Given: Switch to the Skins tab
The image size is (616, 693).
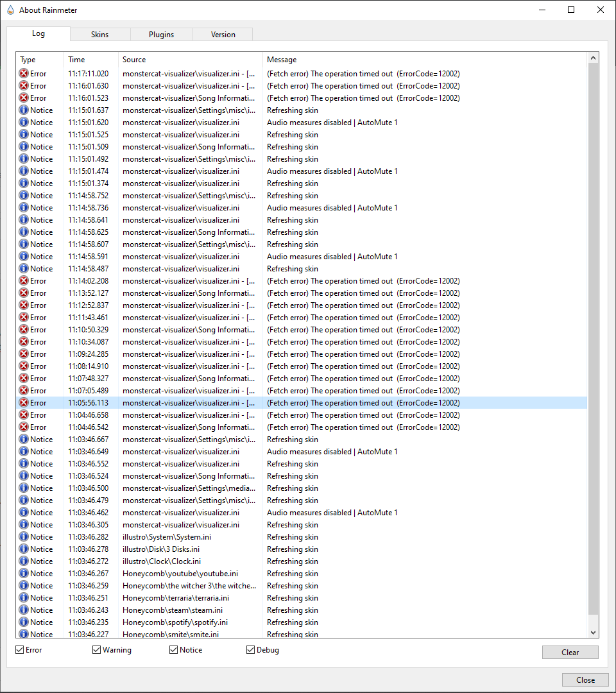Looking at the screenshot, I should pos(99,34).
